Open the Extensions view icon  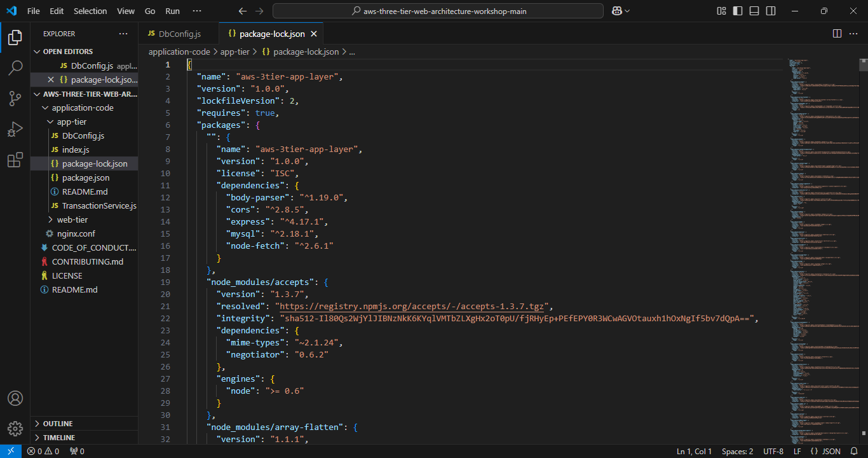pyautogui.click(x=15, y=160)
